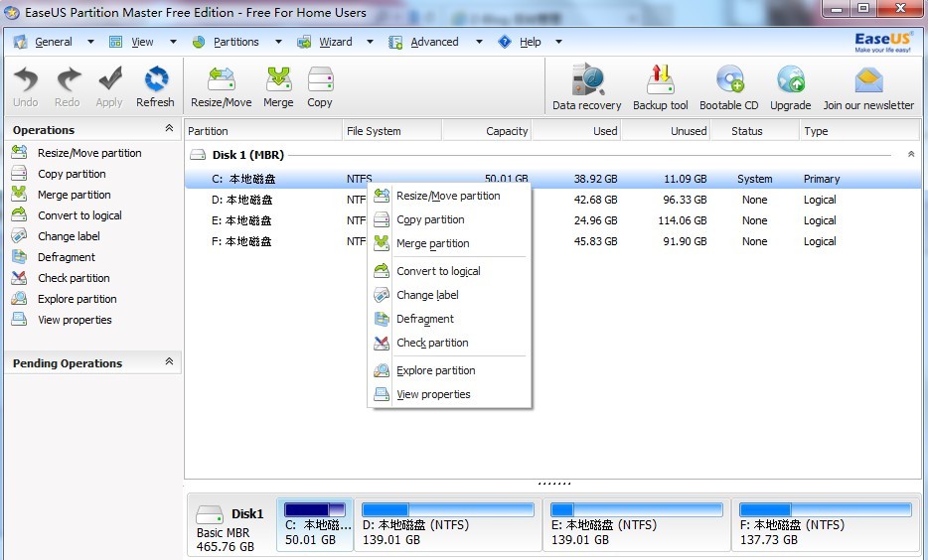Choose Resize/Move partition from context menu
The height and width of the screenshot is (560, 928).
tap(449, 196)
